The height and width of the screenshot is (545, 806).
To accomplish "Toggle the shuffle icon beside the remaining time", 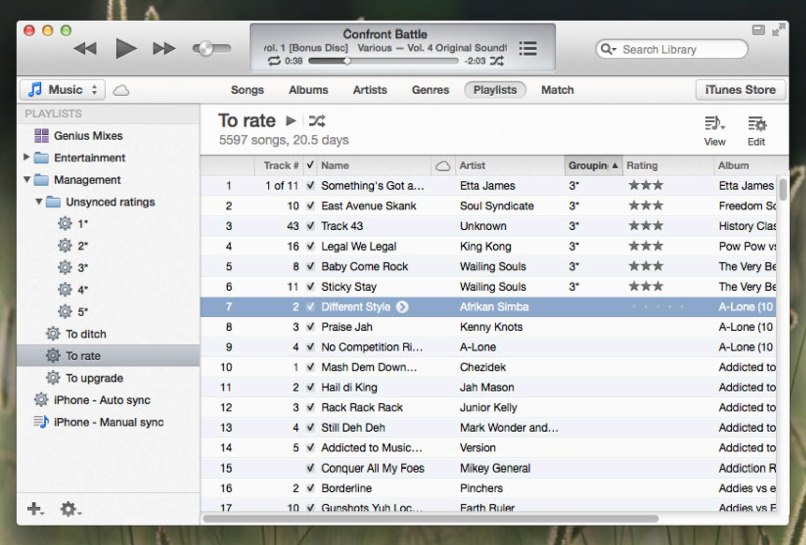I will [x=497, y=61].
